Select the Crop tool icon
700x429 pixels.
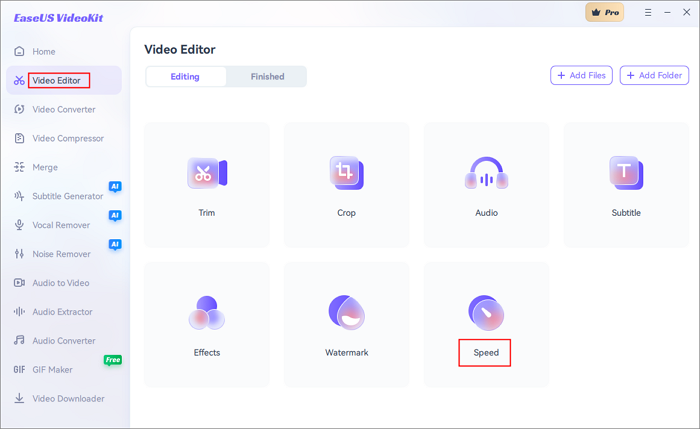coord(346,173)
